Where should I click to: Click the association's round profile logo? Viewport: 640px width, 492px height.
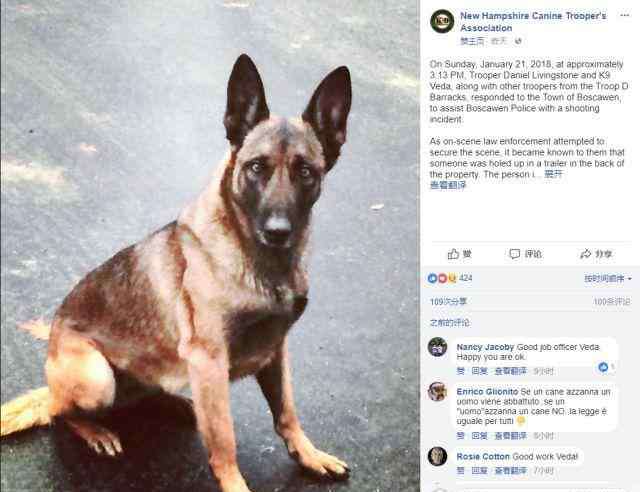(442, 21)
